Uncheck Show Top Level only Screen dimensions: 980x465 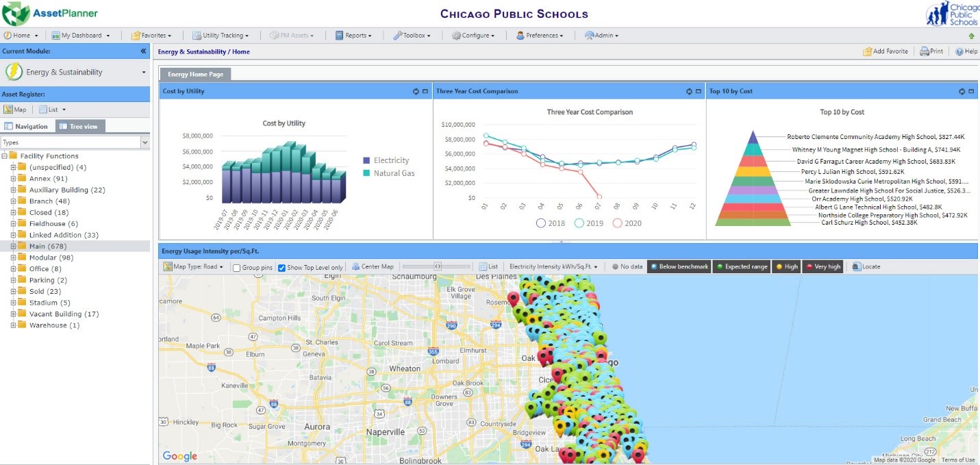coord(281,267)
